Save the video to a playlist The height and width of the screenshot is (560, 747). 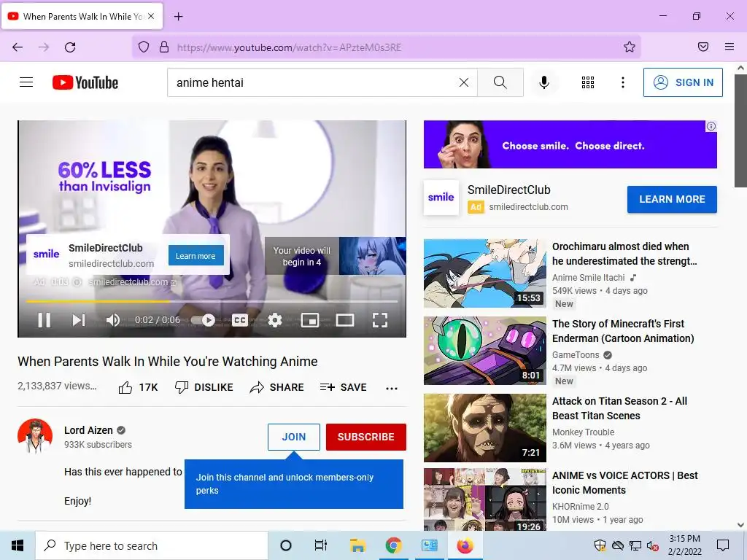(343, 387)
